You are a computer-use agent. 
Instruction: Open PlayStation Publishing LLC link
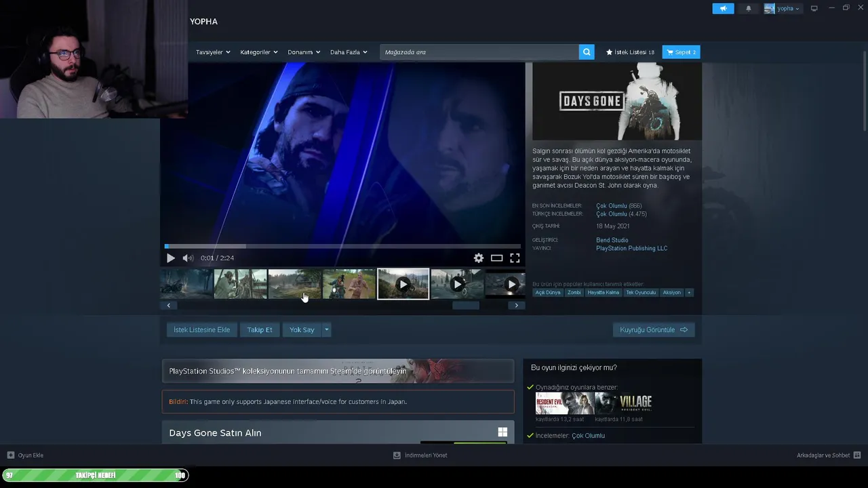631,248
